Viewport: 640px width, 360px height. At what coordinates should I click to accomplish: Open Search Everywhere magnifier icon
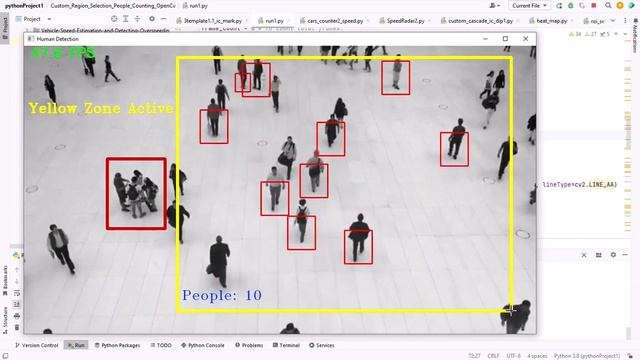[x=608, y=6]
